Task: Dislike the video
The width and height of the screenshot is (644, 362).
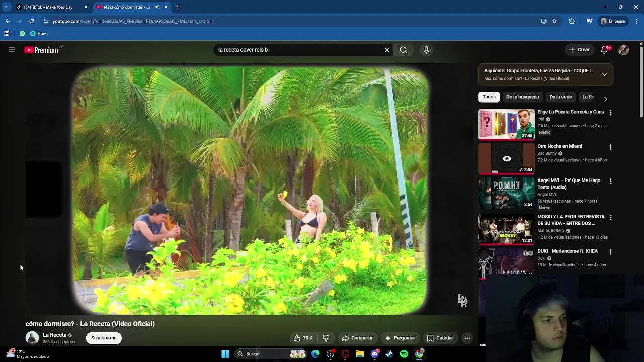Action: (x=326, y=338)
